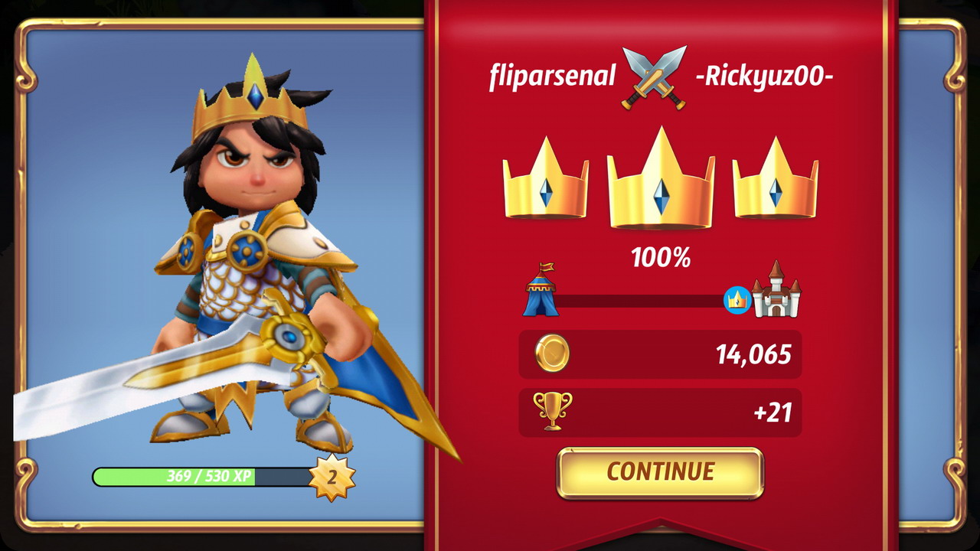Tap the crossed swords versus icon
The image size is (980, 551).
click(655, 77)
